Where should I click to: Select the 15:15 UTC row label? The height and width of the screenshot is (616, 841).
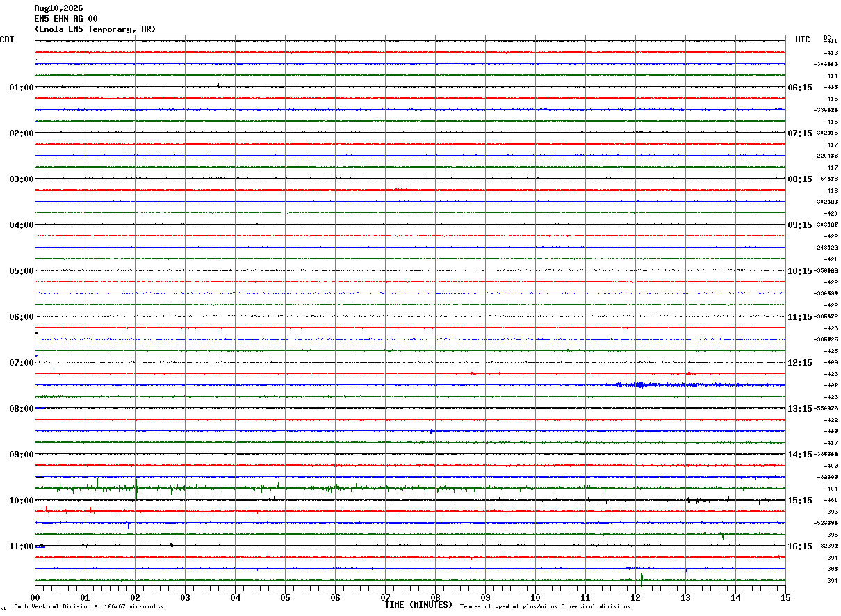[x=799, y=501]
